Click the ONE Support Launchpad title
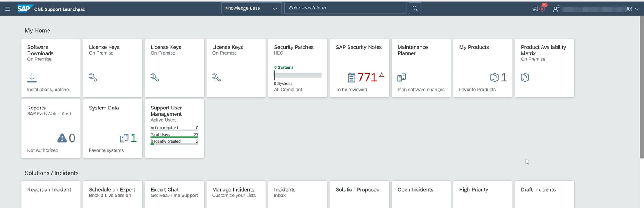This screenshot has height=208, width=644. [x=60, y=9]
